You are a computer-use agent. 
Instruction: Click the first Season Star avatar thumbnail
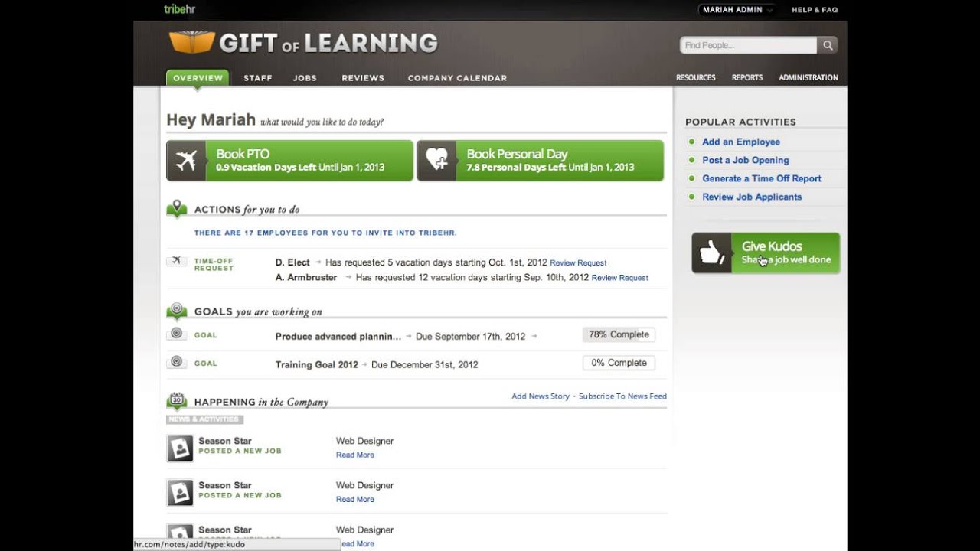pos(180,448)
